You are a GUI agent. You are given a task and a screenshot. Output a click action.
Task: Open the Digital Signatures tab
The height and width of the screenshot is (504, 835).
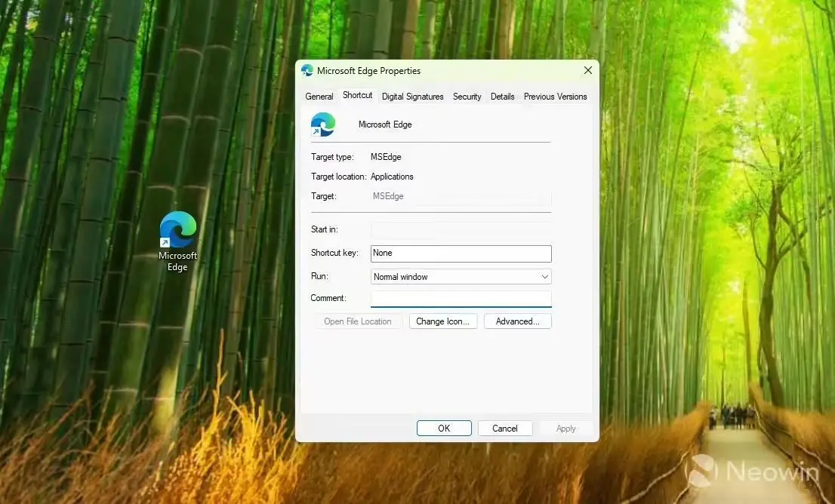click(412, 96)
